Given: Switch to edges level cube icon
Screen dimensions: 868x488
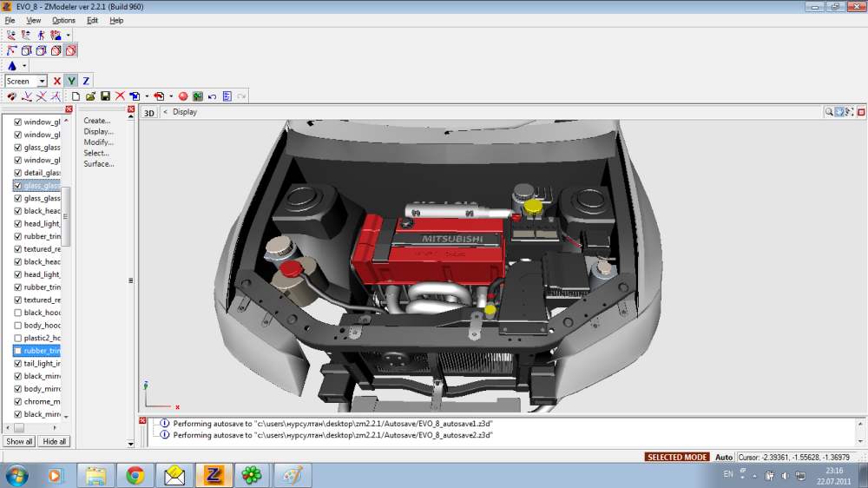Looking at the screenshot, I should point(41,50).
